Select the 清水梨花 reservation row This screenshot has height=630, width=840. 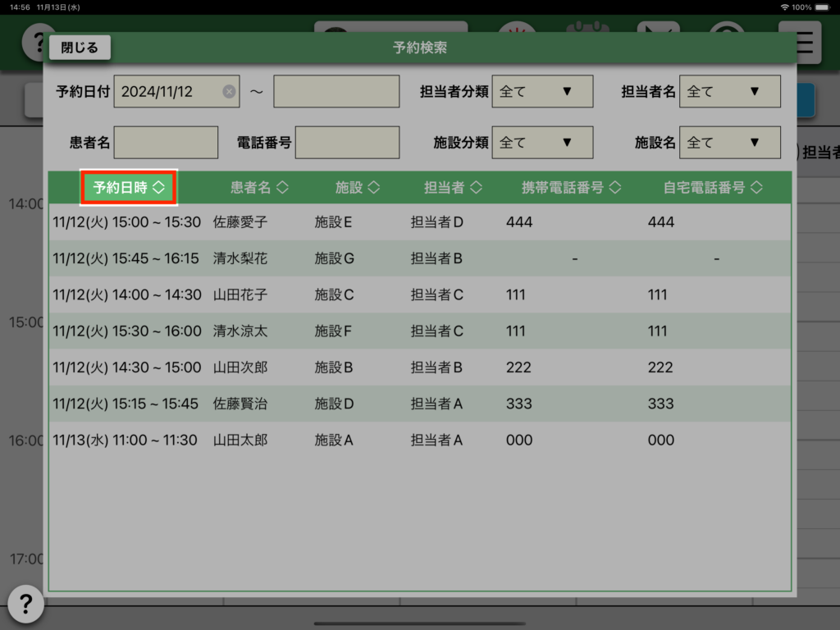pos(419,258)
